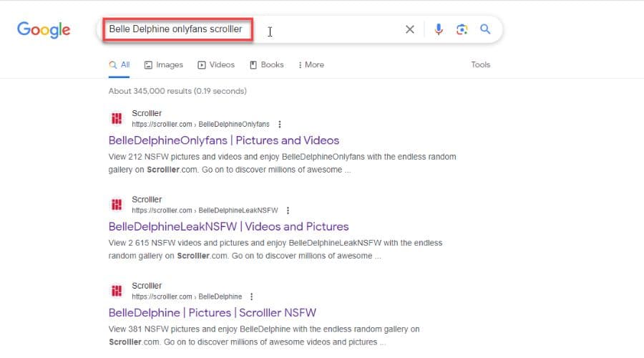Start voice search with microphone icon
644x358 pixels.
pyautogui.click(x=439, y=29)
